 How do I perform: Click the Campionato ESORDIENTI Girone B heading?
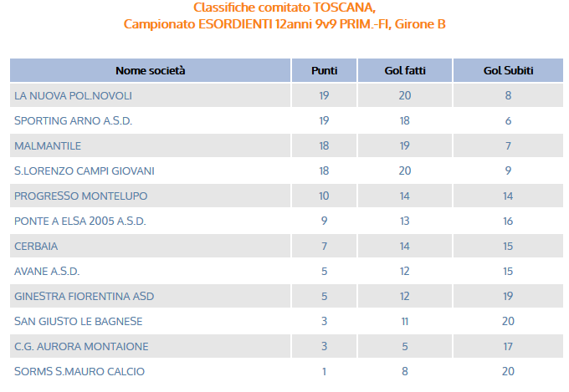point(284,24)
